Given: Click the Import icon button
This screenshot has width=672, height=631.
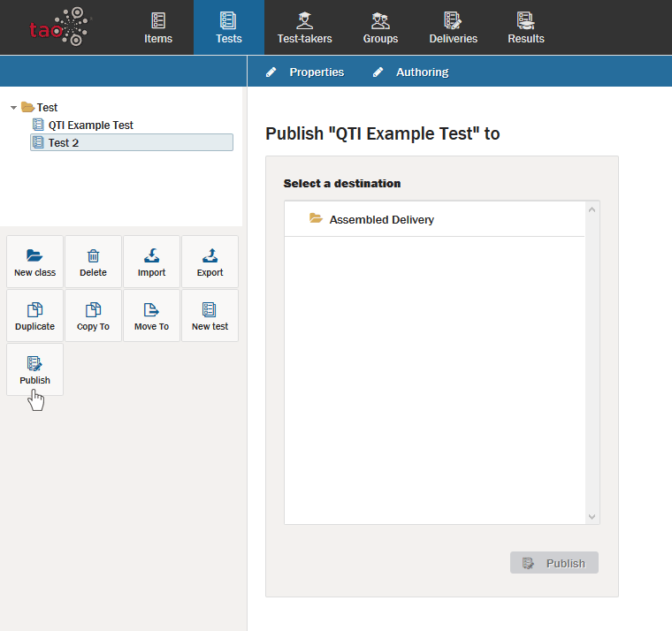Looking at the screenshot, I should pyautogui.click(x=151, y=256).
